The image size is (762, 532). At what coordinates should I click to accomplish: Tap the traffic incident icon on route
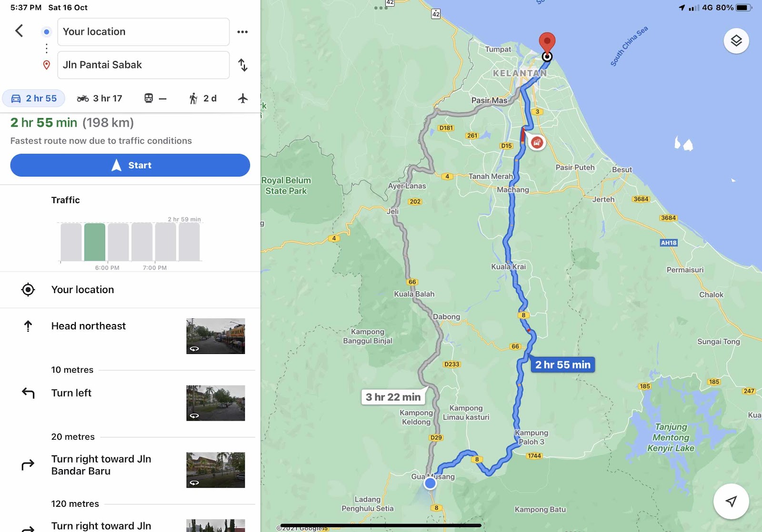[537, 142]
